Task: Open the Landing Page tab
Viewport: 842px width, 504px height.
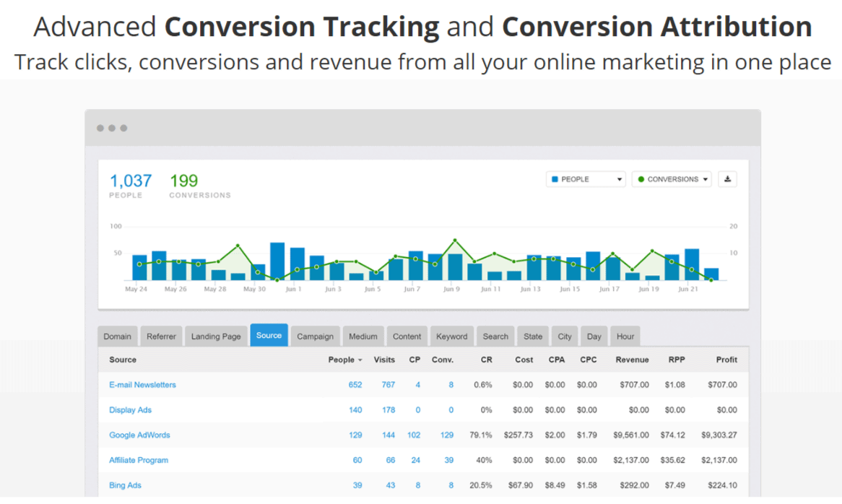Action: tap(216, 336)
